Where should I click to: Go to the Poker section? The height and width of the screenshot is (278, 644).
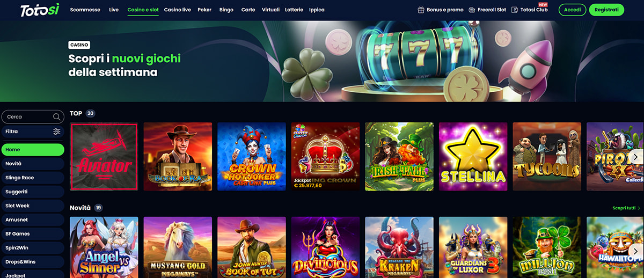click(204, 10)
